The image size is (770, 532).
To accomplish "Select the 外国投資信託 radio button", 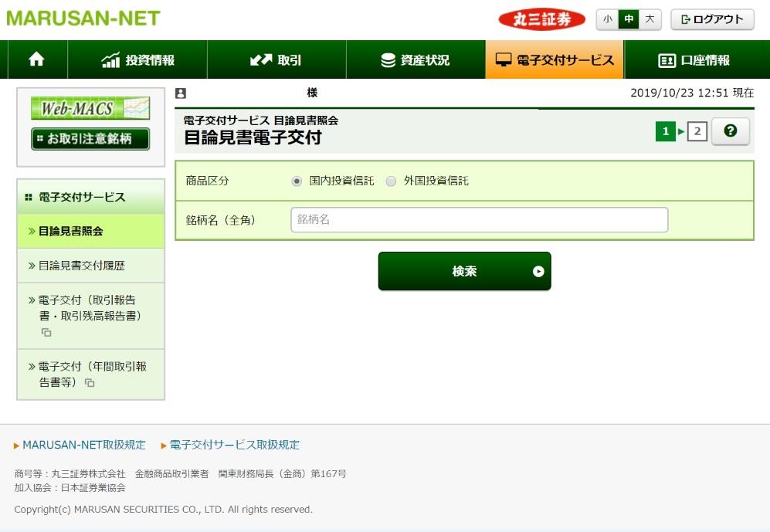I will tap(391, 181).
